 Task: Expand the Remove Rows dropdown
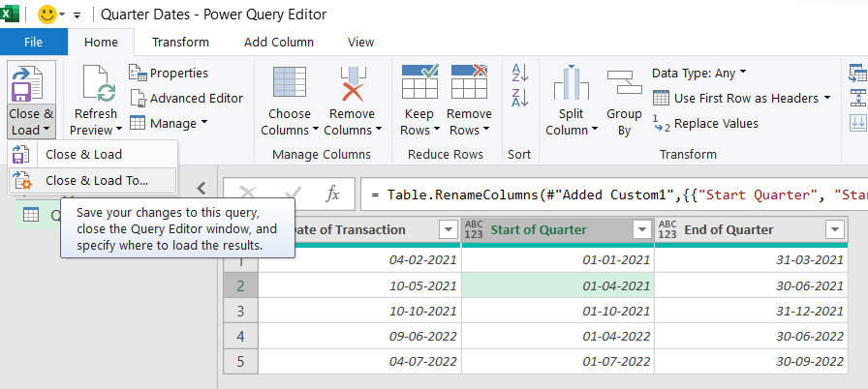pyautogui.click(x=486, y=131)
